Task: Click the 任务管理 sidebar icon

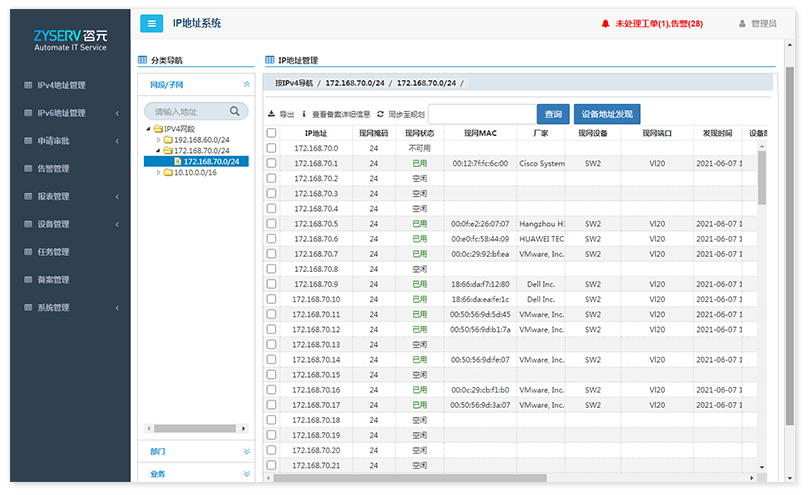Action: click(28, 252)
